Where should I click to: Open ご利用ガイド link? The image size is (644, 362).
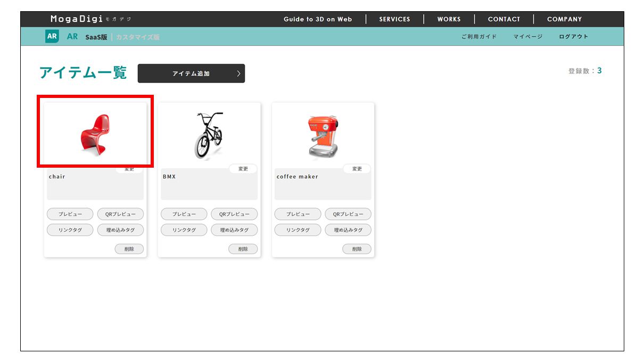(479, 37)
